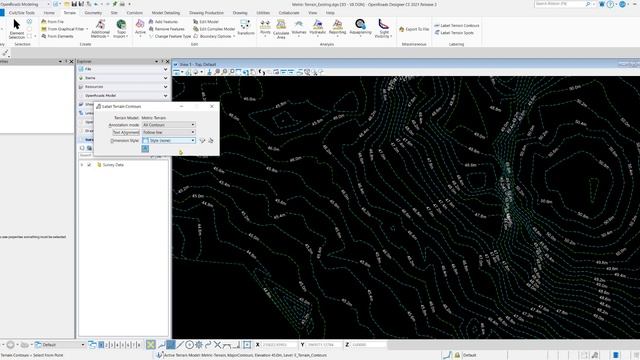Click the From Elements tool
This screenshot has width=640, height=360.
coord(57,36)
